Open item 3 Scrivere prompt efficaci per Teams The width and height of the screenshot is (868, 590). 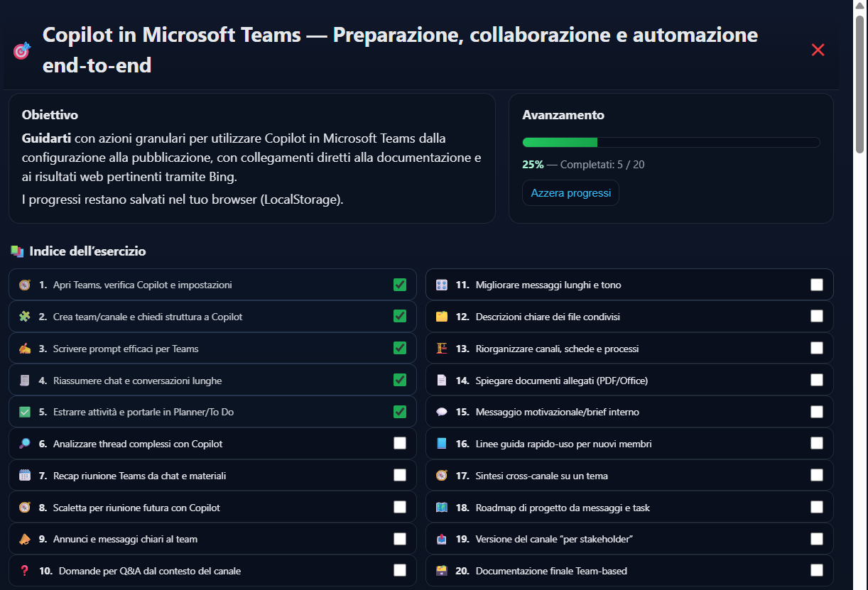click(212, 349)
